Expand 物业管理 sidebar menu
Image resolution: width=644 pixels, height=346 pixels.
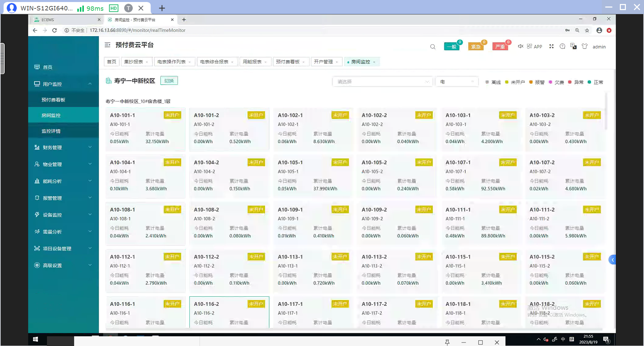tap(63, 164)
